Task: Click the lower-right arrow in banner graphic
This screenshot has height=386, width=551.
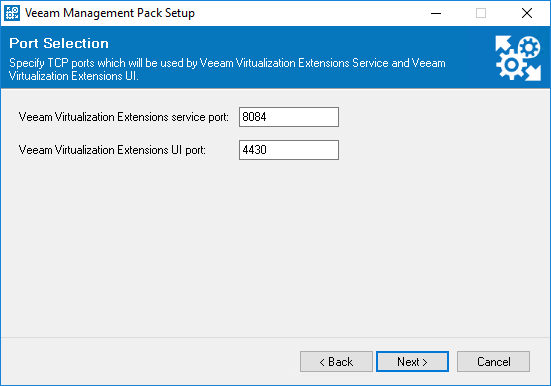Action: pos(533,73)
